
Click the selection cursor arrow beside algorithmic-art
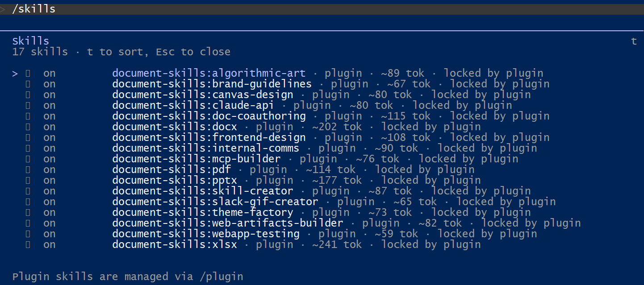click(15, 74)
